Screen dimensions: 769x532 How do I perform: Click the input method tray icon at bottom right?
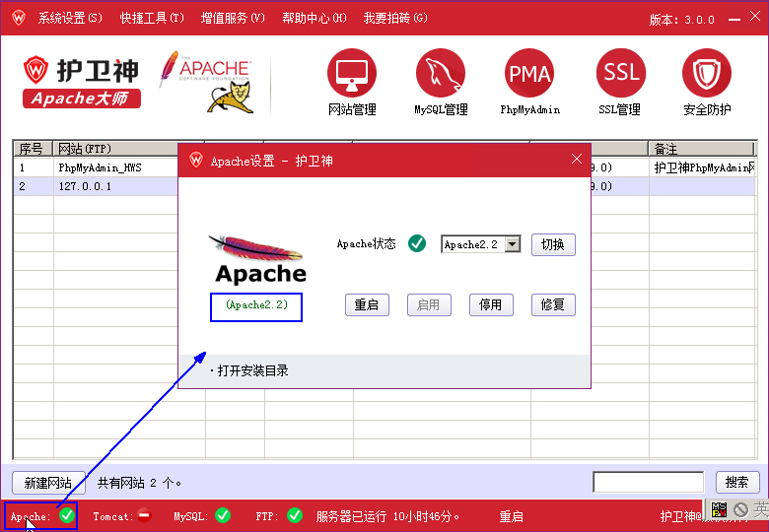(720, 509)
